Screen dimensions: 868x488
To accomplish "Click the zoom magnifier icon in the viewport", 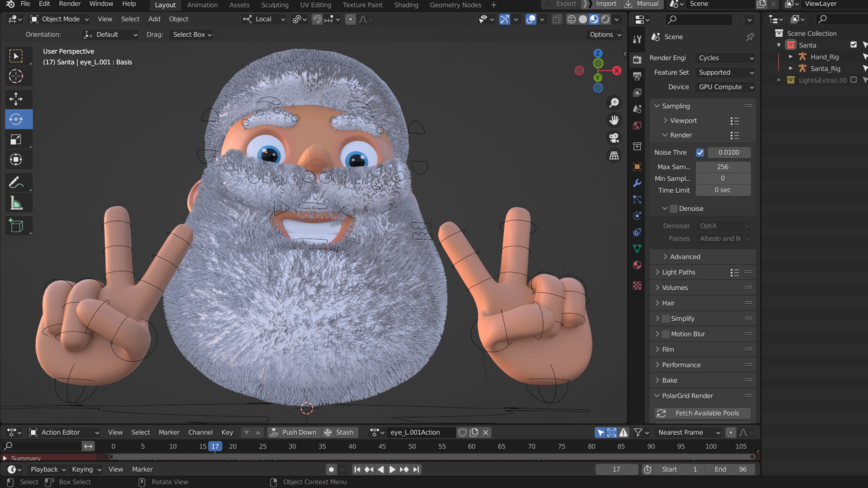I will [614, 103].
